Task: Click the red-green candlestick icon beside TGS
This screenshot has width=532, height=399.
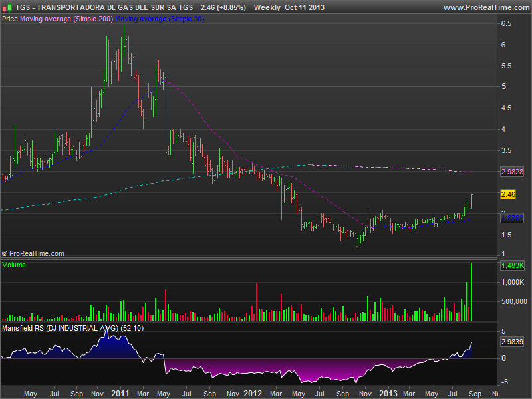Action: coord(7,7)
